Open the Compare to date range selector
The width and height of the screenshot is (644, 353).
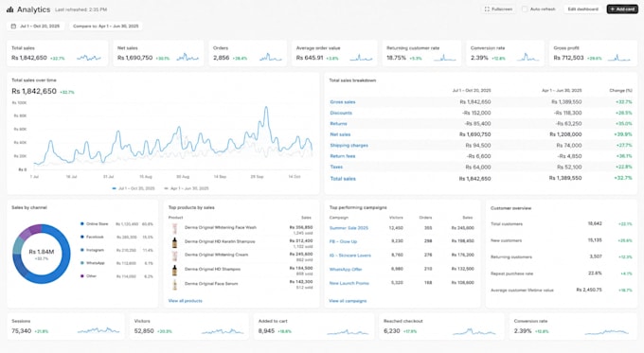pyautogui.click(x=106, y=26)
